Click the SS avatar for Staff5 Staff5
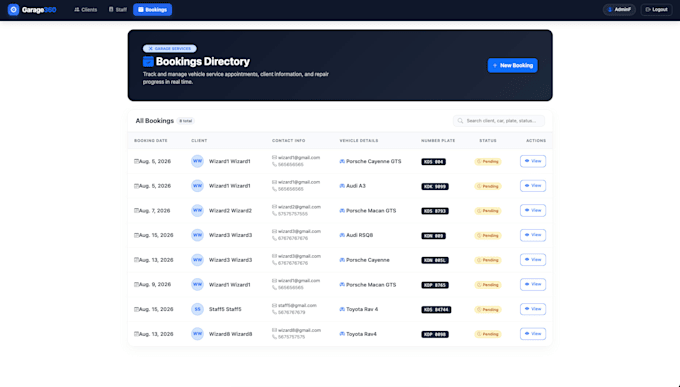680x387 pixels. point(197,309)
